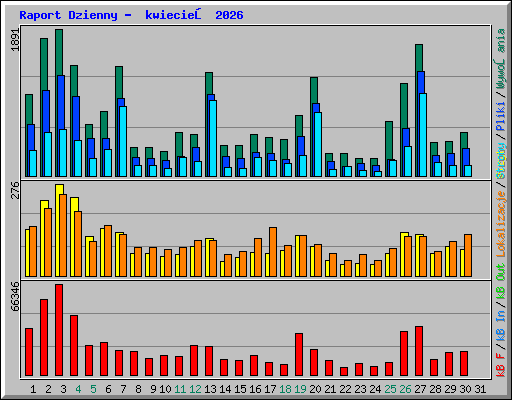Click the 'kB F' legend label

click(x=501, y=365)
